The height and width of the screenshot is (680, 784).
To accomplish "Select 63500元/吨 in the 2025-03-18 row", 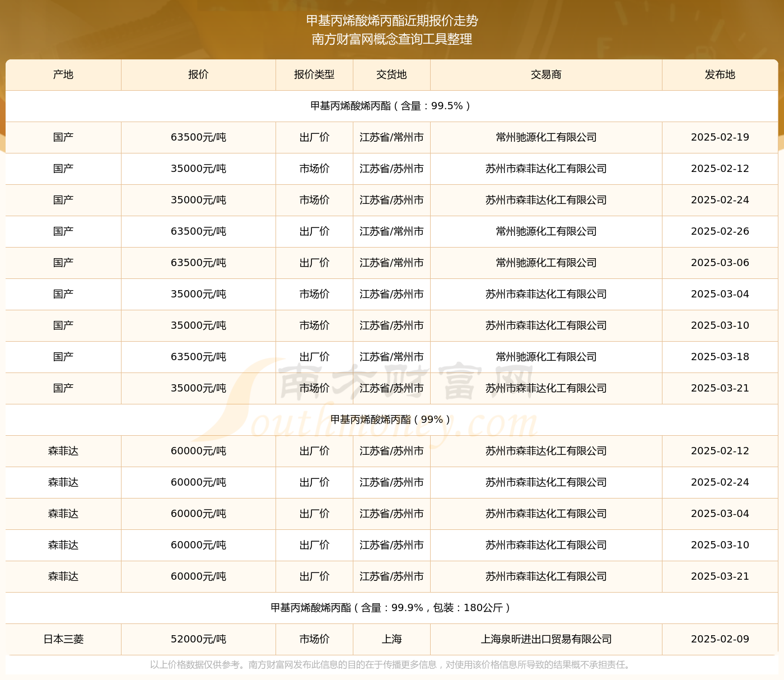I will pyautogui.click(x=198, y=357).
